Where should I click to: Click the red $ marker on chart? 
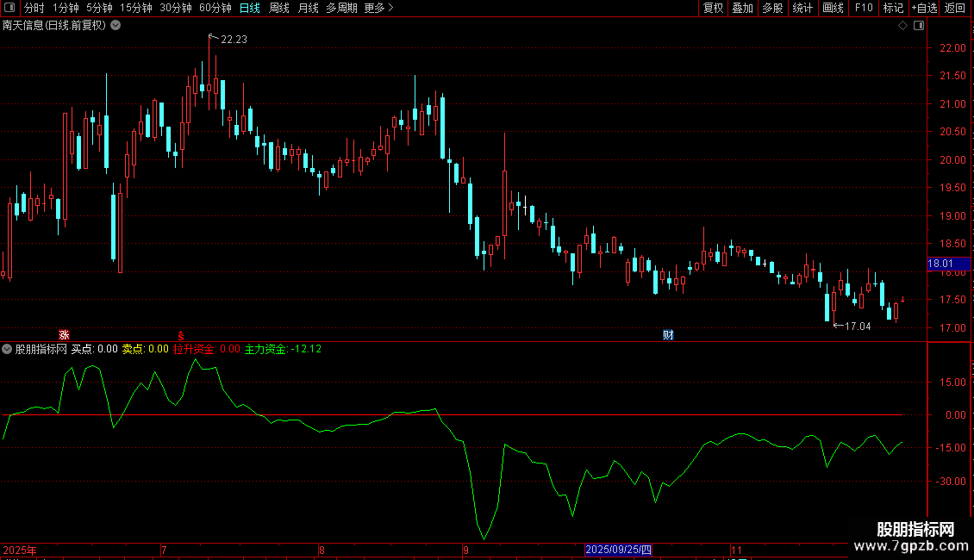(181, 336)
